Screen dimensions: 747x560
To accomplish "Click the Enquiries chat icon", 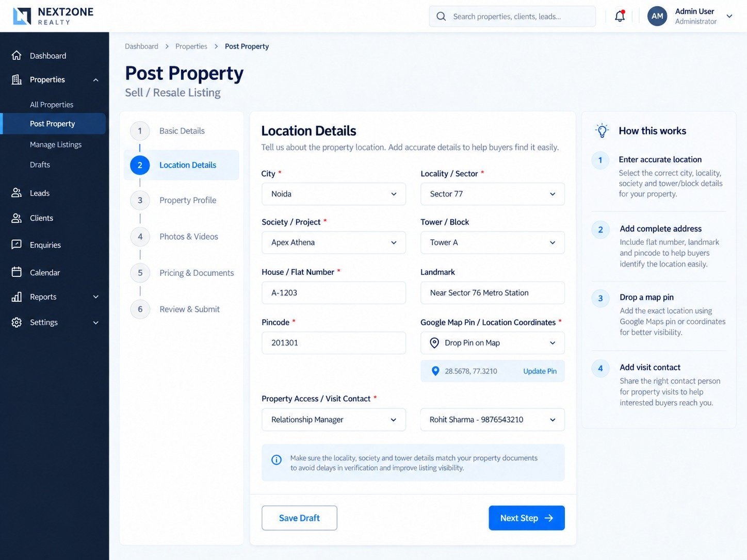I will [x=17, y=244].
